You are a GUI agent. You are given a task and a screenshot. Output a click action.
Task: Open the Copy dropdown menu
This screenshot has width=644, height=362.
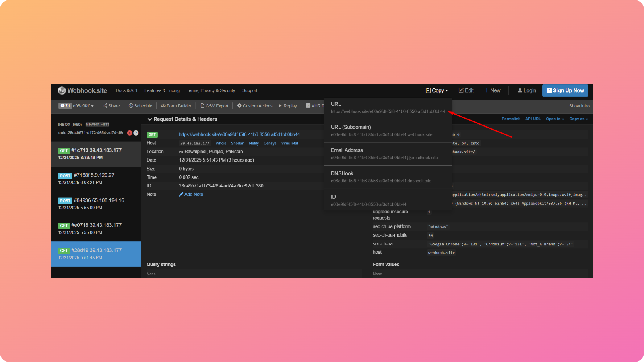pos(437,90)
